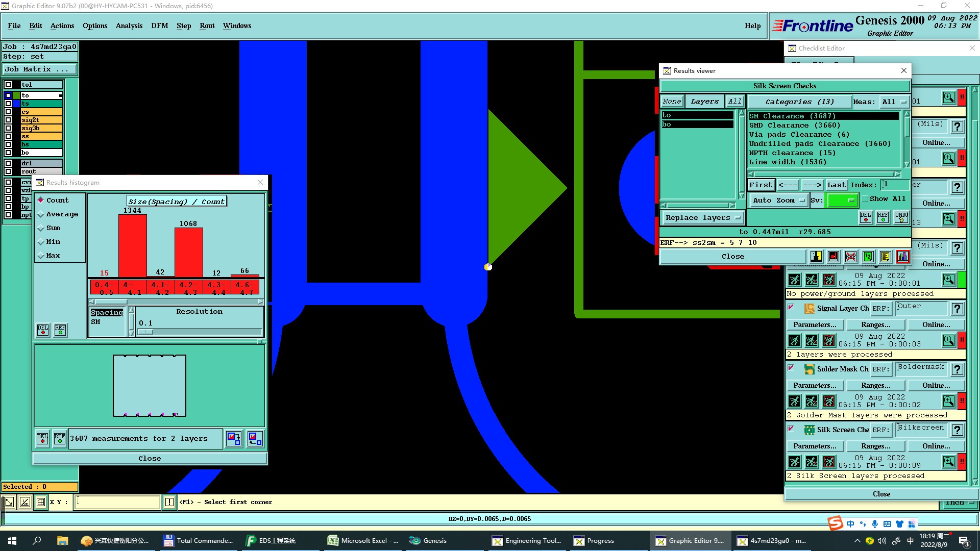Open the Auto Zoom dropdown
This screenshot has height=551, width=980.
coord(778,201)
